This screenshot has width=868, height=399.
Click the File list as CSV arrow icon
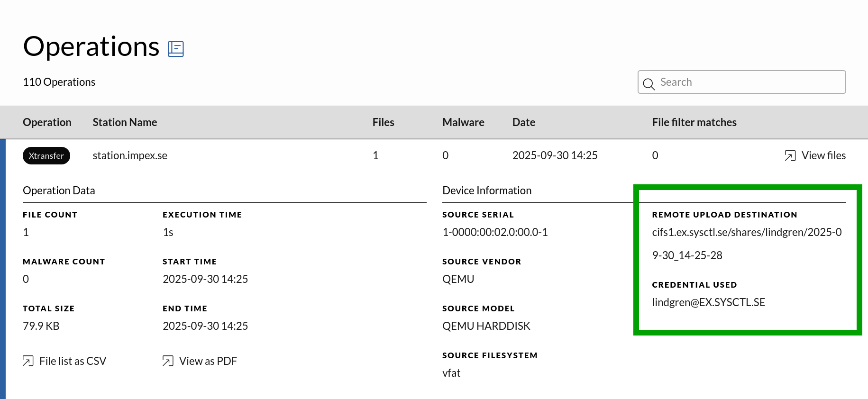[28, 361]
